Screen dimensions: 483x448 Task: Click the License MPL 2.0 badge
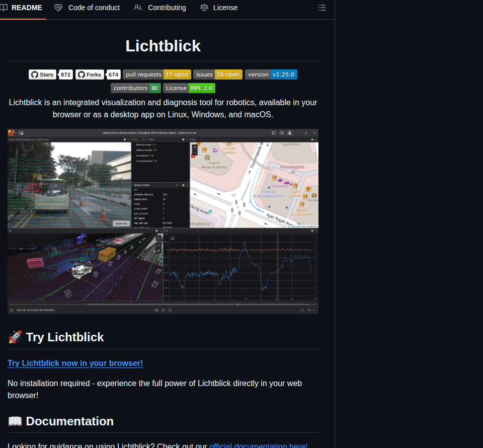click(189, 88)
